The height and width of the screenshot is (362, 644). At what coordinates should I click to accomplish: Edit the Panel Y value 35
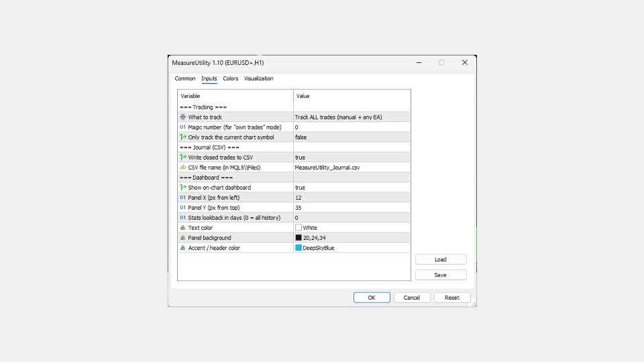[352, 207]
